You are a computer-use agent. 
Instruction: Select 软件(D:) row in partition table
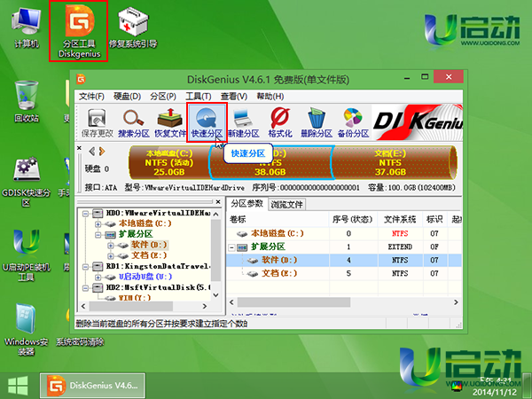tap(344, 260)
